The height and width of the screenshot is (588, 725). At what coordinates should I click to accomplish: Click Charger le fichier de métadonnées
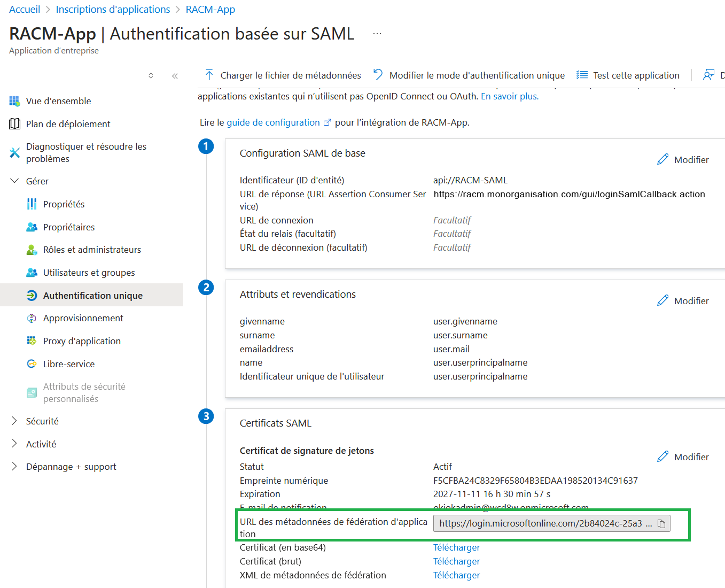283,75
